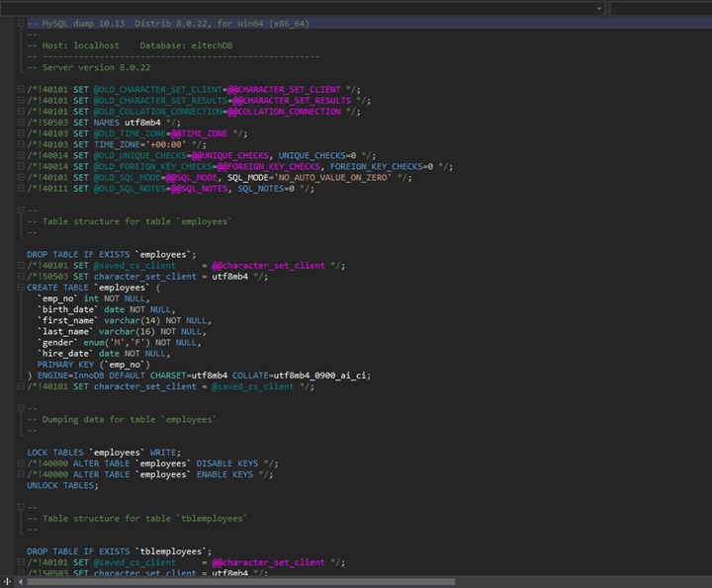
Task: Collapse the ALTER TABLE `employees` DISABLE KEYS fold
Action: click(21, 463)
